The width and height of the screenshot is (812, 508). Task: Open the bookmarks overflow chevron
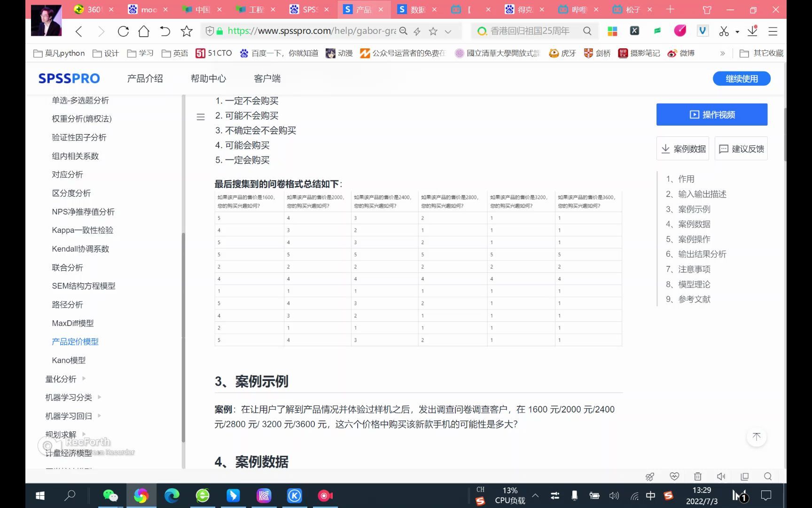click(x=722, y=53)
